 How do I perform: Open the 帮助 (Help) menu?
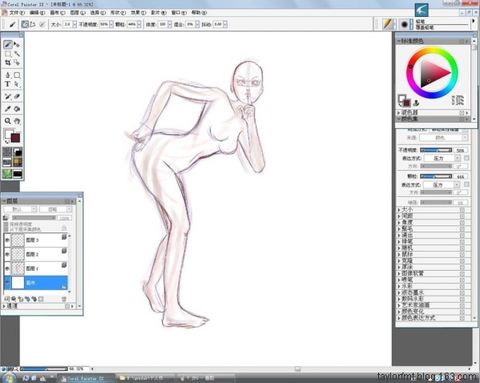[x=199, y=13]
